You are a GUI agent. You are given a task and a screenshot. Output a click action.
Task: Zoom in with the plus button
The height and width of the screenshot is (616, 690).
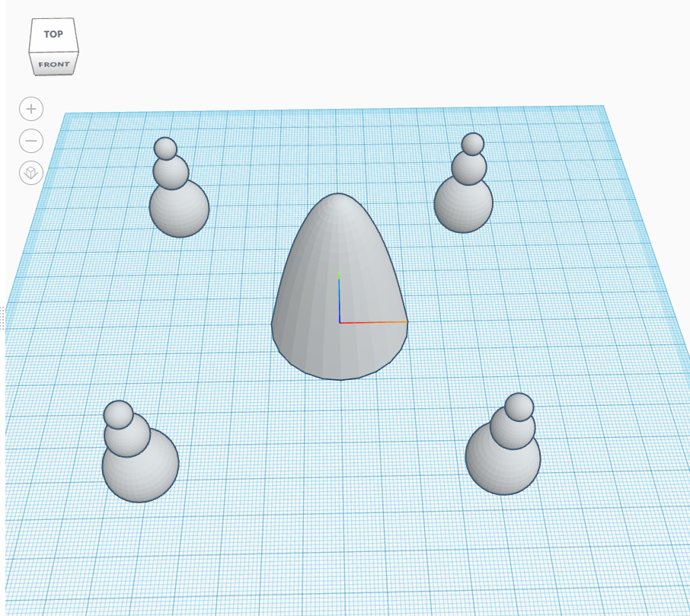[31, 109]
